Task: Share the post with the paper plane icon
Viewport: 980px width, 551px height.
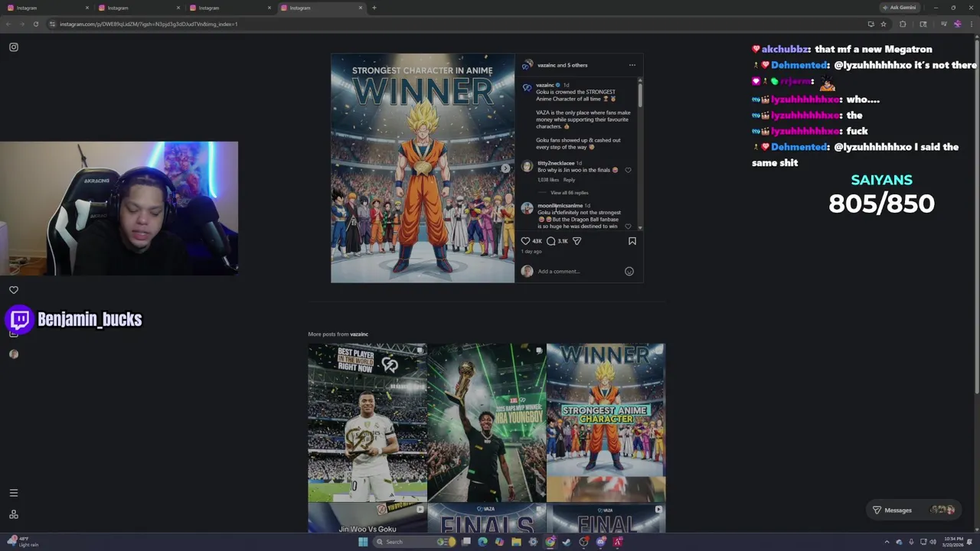Action: coord(577,241)
